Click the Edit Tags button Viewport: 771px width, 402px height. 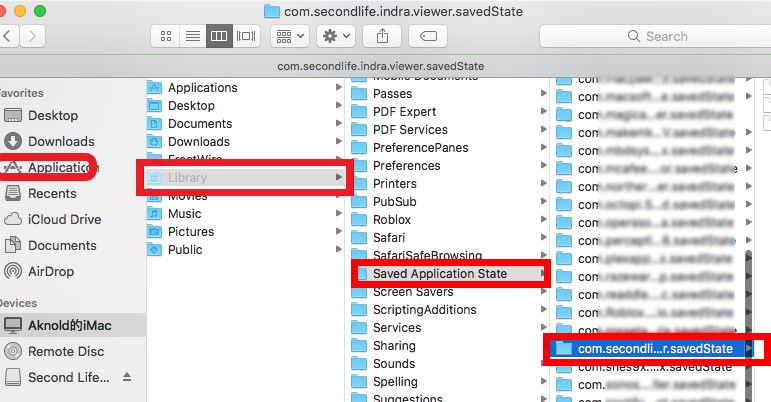pos(428,36)
